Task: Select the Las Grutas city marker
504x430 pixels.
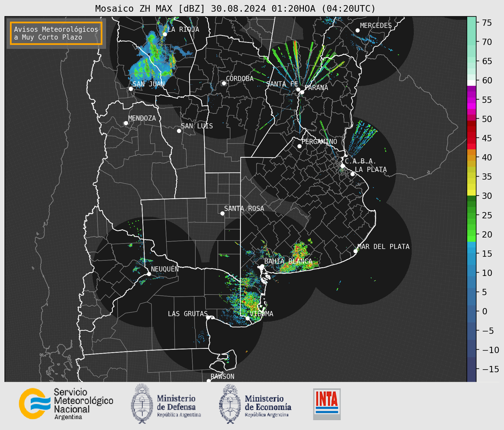Action: (x=208, y=318)
